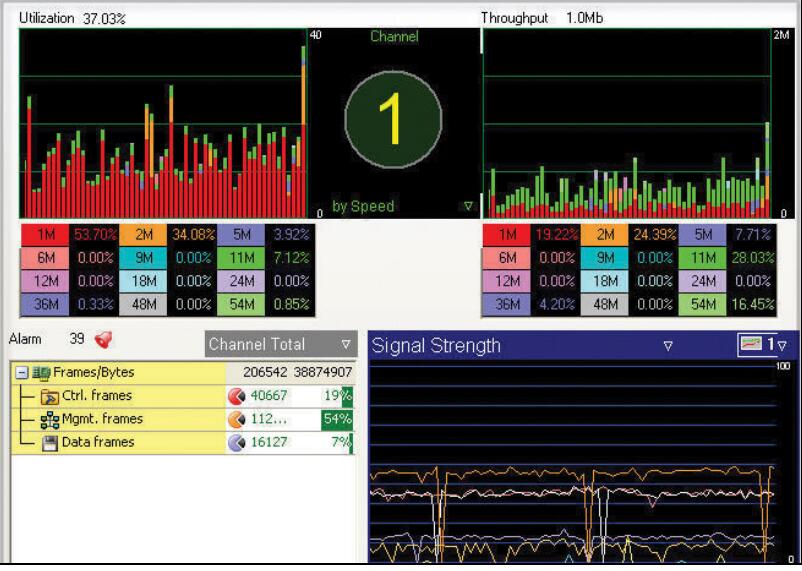Click the 1M swatch in Throughput legend
This screenshot has height=571, width=802.
point(507,235)
